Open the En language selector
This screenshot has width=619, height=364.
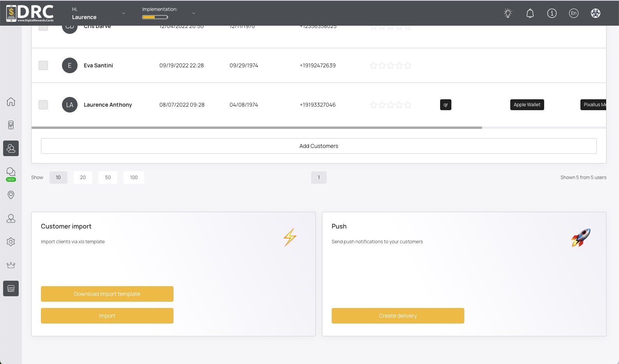[x=573, y=13]
